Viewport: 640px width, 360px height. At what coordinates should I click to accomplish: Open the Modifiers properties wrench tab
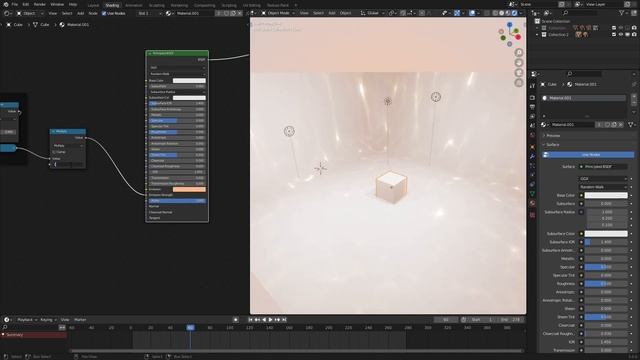tap(532, 156)
